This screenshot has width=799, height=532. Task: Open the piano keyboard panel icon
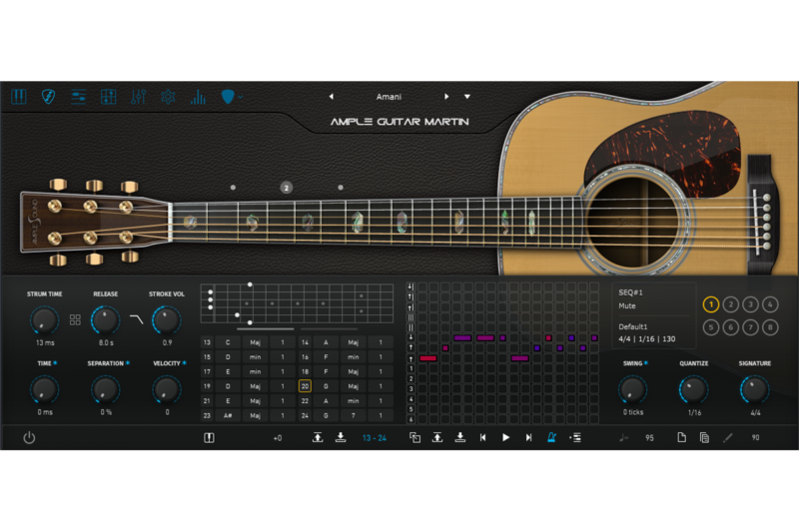click(x=19, y=97)
